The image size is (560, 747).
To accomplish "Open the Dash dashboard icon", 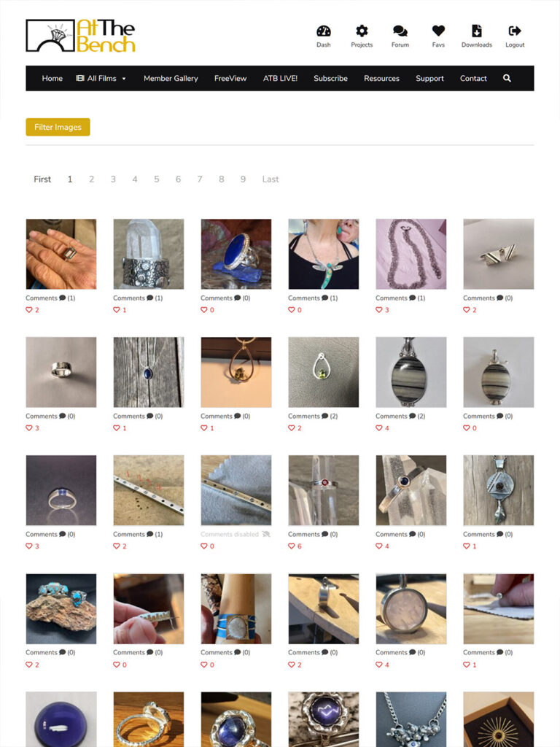I will coord(323,31).
